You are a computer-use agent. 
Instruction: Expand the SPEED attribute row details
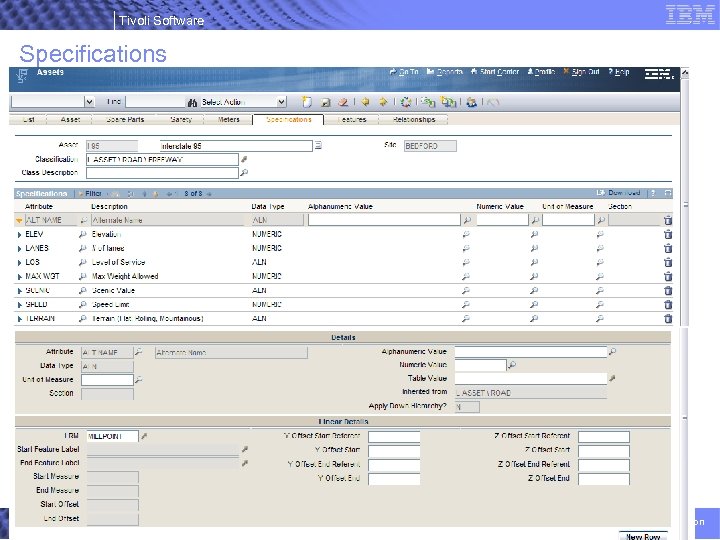click(19, 304)
